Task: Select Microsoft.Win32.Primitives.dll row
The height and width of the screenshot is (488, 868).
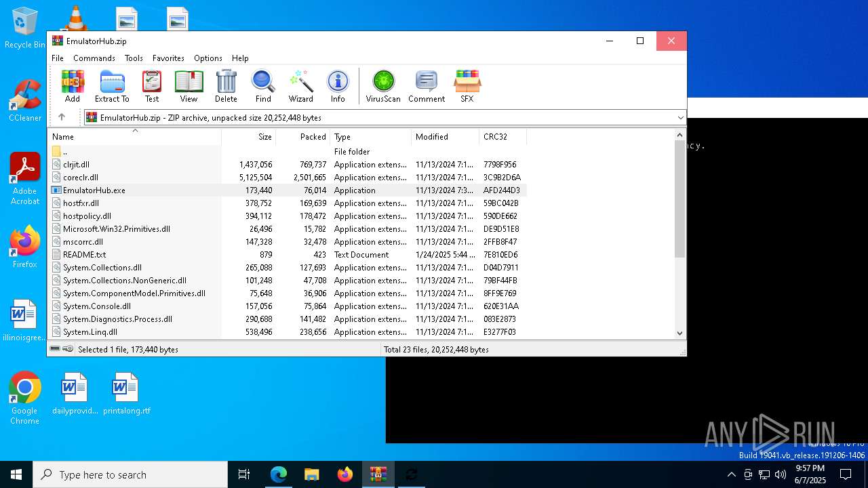Action: (288, 229)
